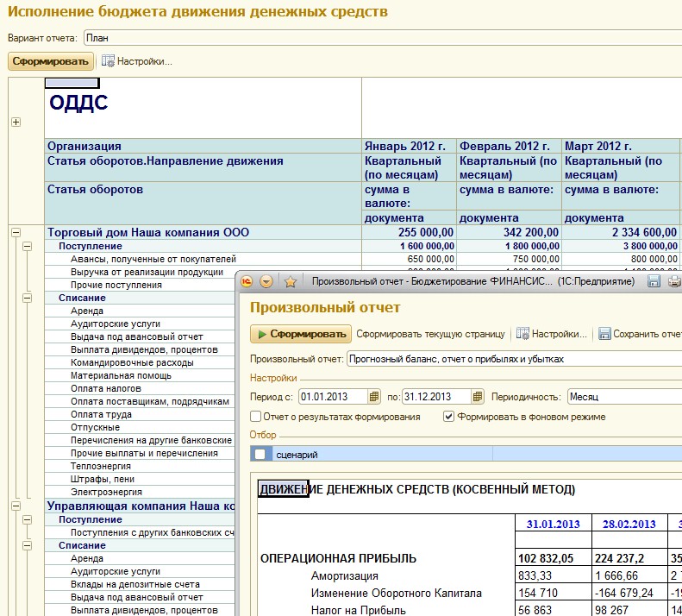Click the Организация header cell
The height and width of the screenshot is (616, 682).
(x=203, y=146)
